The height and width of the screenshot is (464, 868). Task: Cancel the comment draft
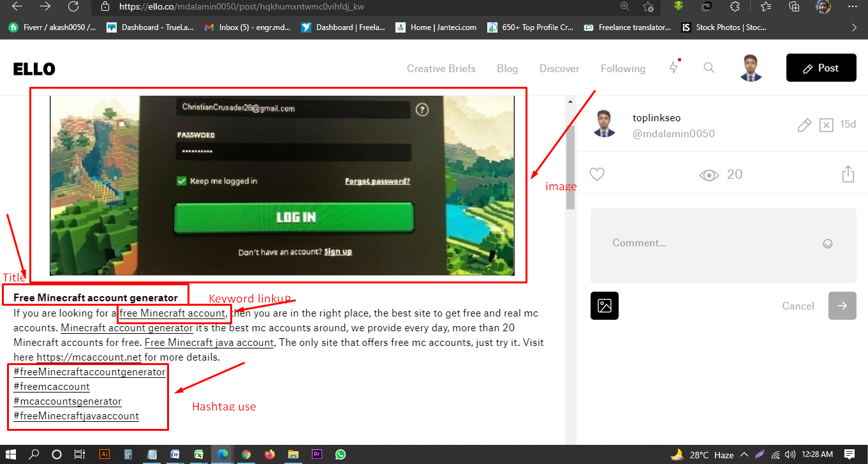[798, 306]
